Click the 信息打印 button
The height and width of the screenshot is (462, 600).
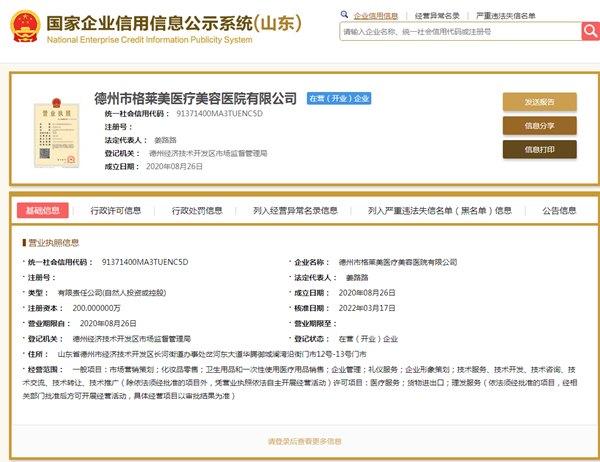pyautogui.click(x=540, y=149)
